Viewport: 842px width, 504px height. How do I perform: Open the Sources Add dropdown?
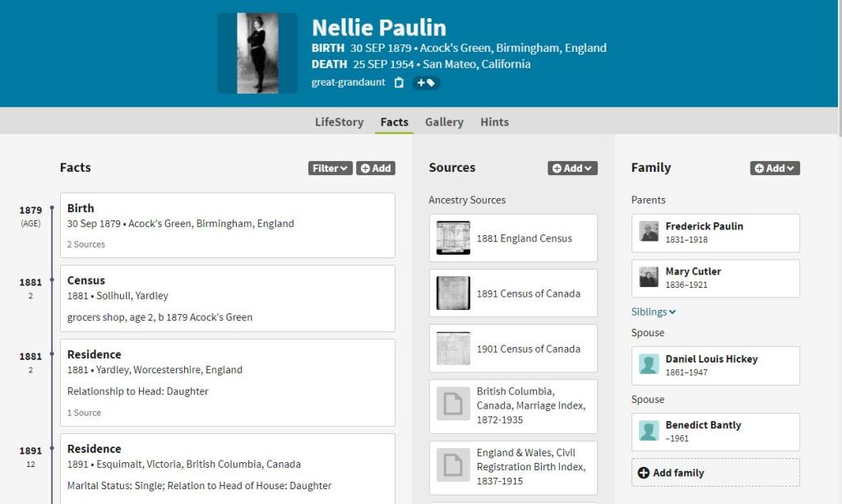click(572, 168)
